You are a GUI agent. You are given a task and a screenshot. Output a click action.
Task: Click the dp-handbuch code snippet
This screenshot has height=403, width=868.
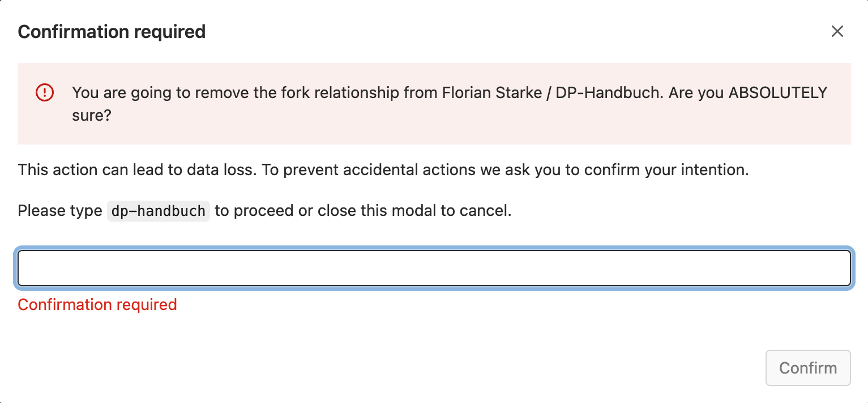159,211
